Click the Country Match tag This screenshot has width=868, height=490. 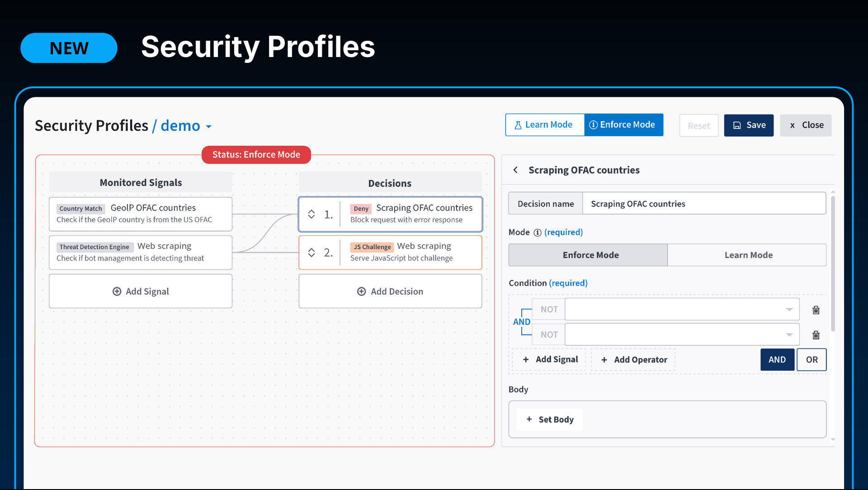[x=80, y=209]
